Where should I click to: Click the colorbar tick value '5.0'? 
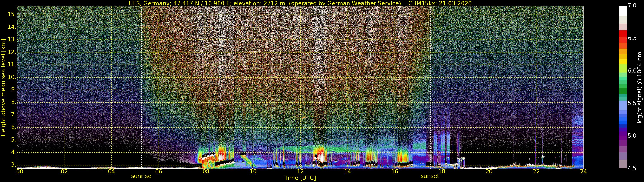632,136
